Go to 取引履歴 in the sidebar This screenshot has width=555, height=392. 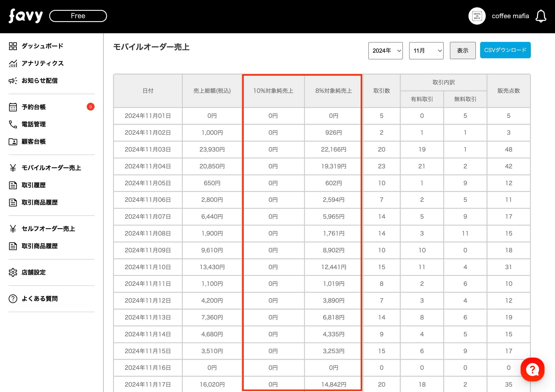tap(34, 185)
